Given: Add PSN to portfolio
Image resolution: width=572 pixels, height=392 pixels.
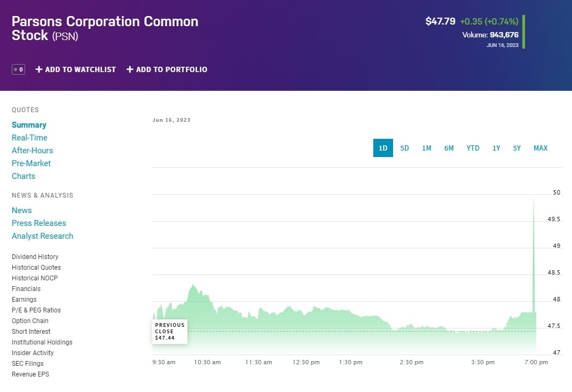Looking at the screenshot, I should click(x=167, y=69).
